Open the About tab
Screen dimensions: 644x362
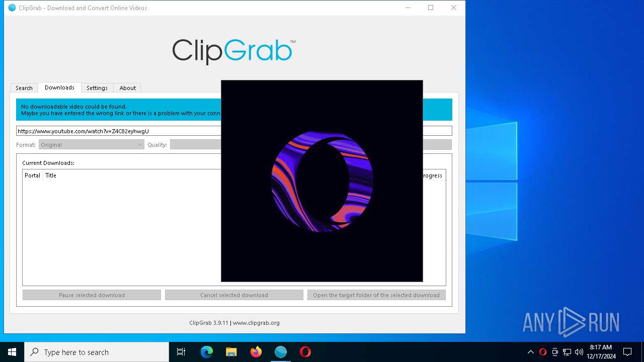pos(128,88)
